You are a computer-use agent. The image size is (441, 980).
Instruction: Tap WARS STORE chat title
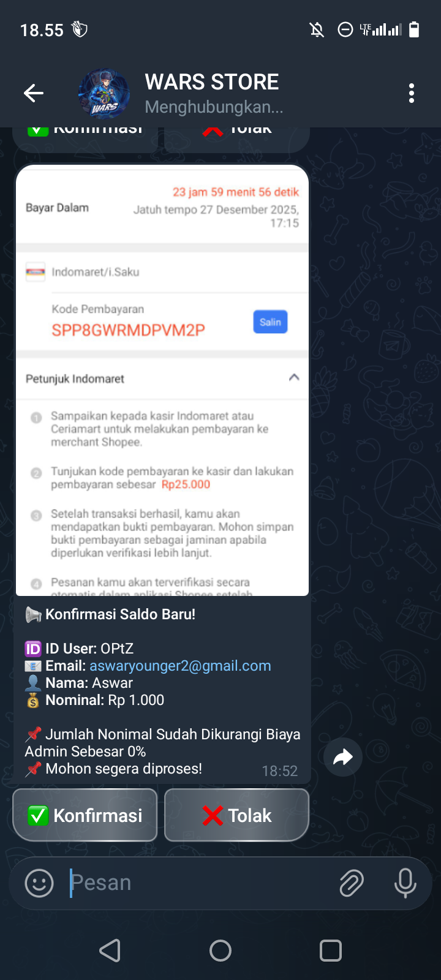coord(212,82)
